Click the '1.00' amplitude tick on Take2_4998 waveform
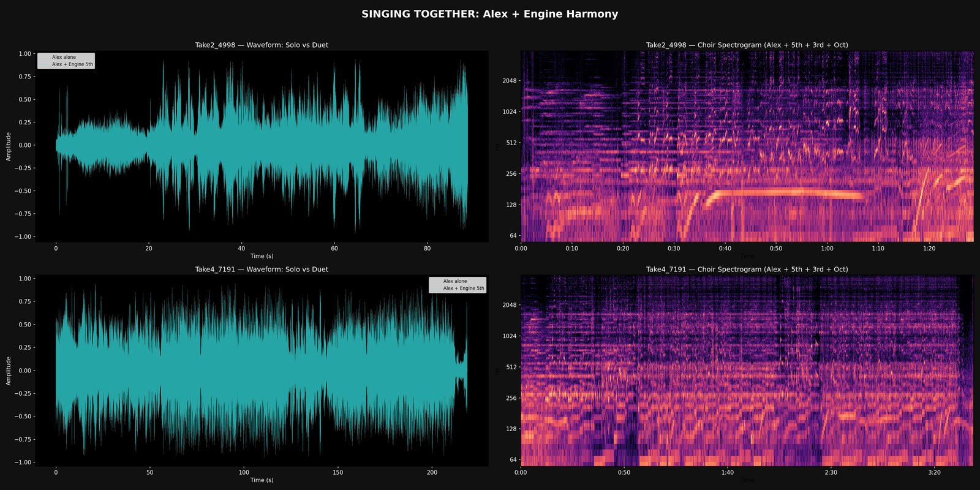The height and width of the screenshot is (490, 980). click(24, 54)
